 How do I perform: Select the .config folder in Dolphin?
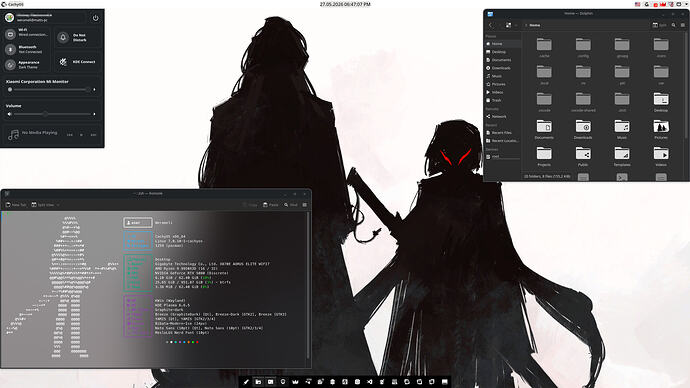click(583, 48)
